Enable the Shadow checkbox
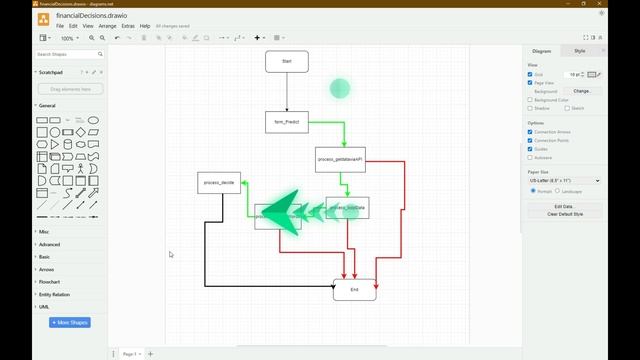 tap(530, 108)
